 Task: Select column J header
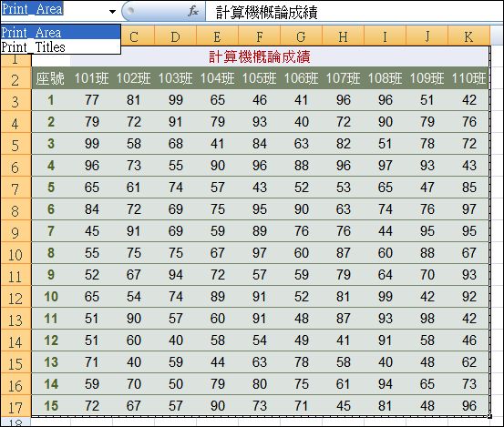pos(427,36)
